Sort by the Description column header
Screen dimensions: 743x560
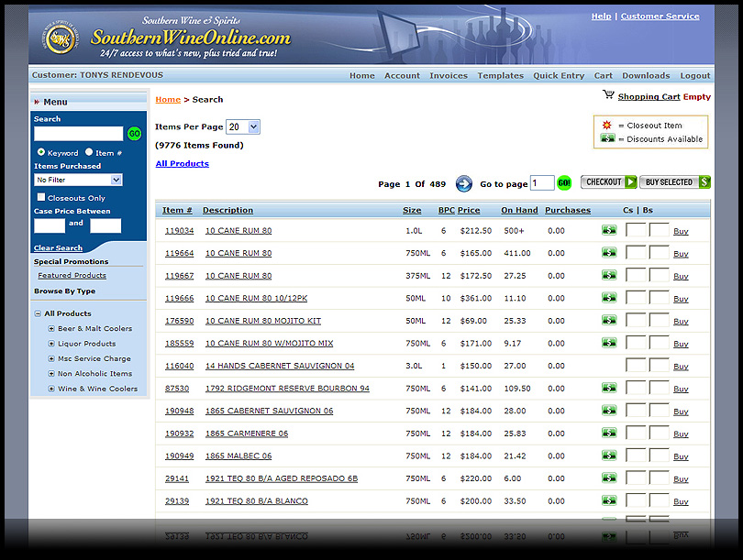227,210
